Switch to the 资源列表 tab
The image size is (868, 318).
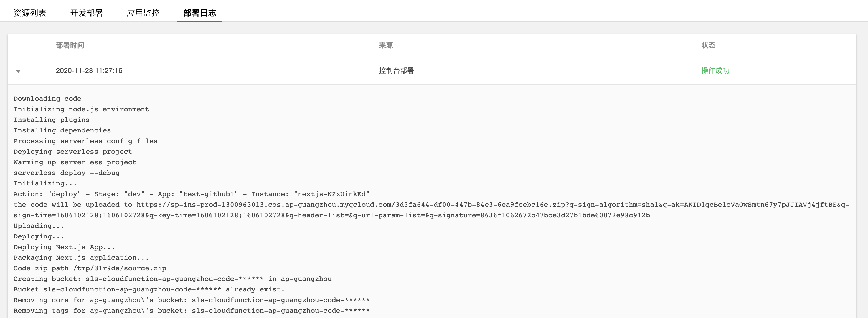point(30,13)
